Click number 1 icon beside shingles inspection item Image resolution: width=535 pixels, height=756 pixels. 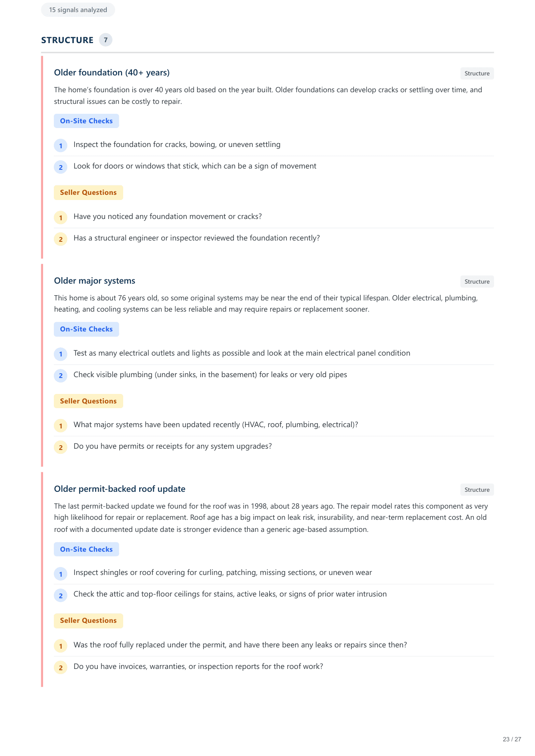tap(61, 574)
